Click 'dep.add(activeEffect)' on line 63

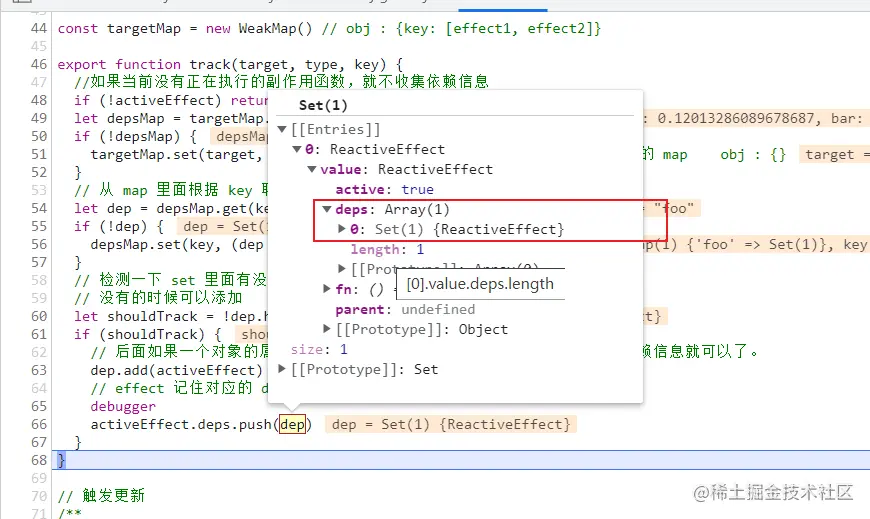tap(176, 370)
